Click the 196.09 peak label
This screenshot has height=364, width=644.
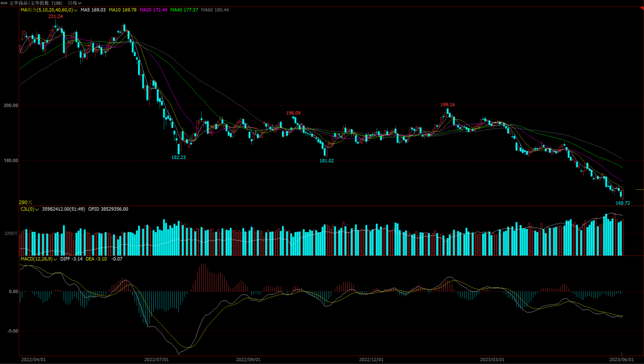click(x=293, y=113)
